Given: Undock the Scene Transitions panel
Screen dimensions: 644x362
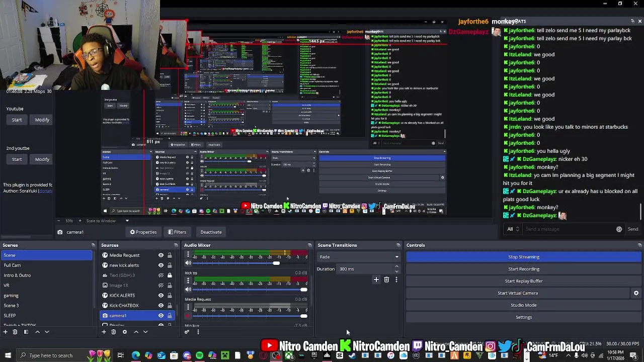Looking at the screenshot, I should (398, 245).
